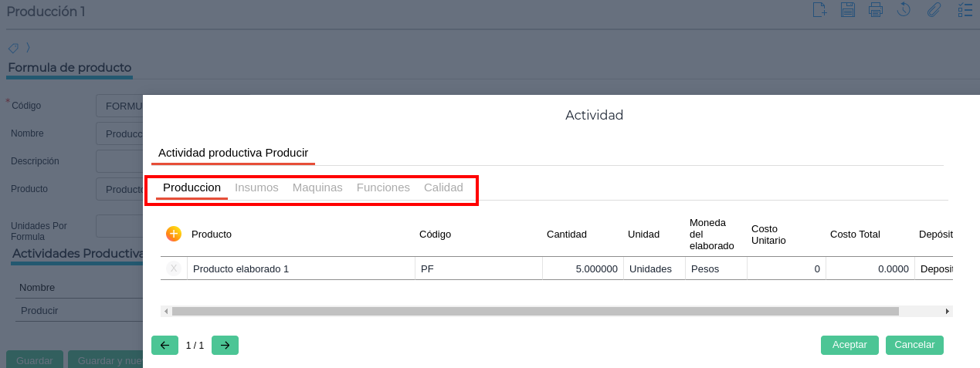Click the printer icon

point(876,10)
